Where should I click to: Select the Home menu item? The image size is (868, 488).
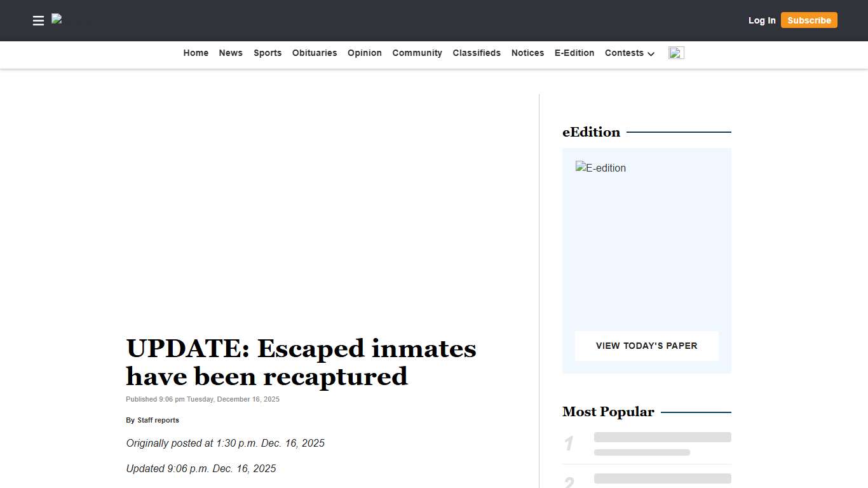(x=196, y=53)
